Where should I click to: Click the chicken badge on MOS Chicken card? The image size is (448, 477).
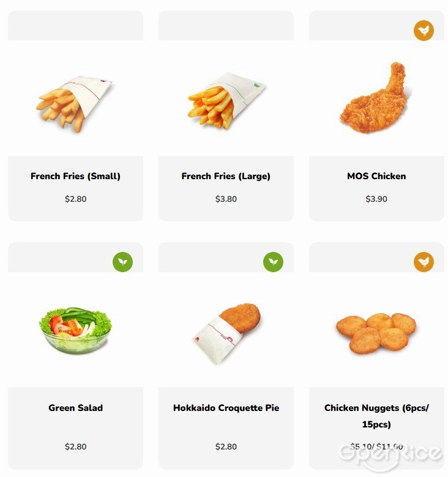tap(424, 31)
